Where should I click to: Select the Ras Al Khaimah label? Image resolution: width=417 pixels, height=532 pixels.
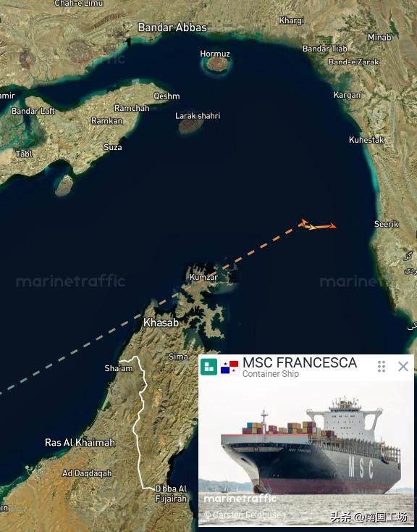[80, 442]
